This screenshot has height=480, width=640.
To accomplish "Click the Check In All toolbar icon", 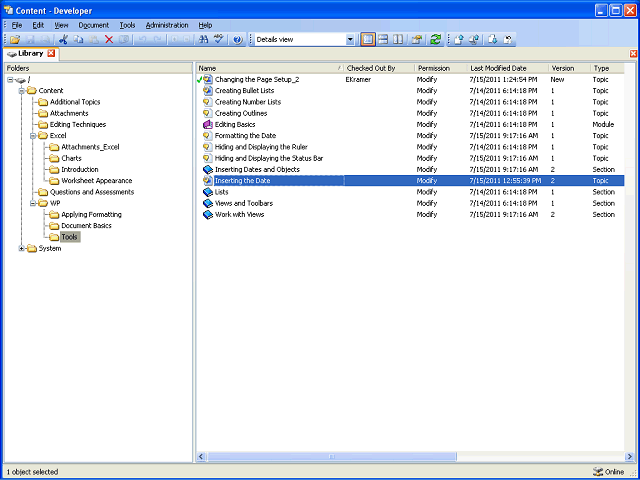I will click(474, 40).
